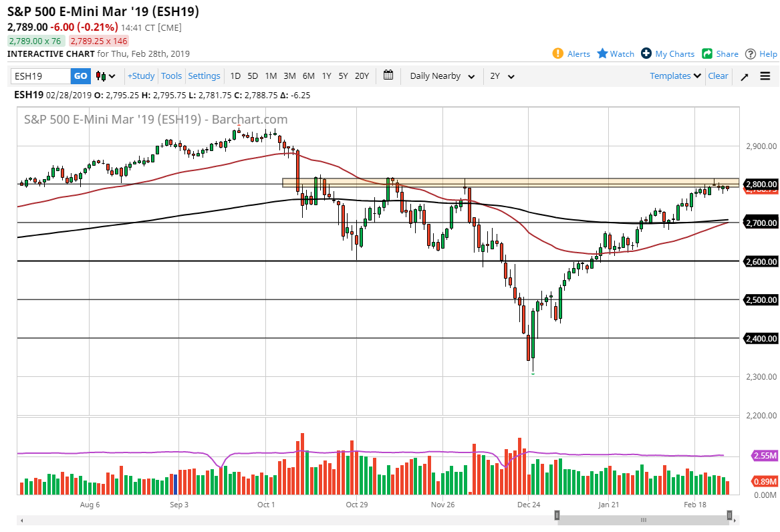Open the calendar date picker icon
Screen dimensions: 780x532
click(388, 76)
